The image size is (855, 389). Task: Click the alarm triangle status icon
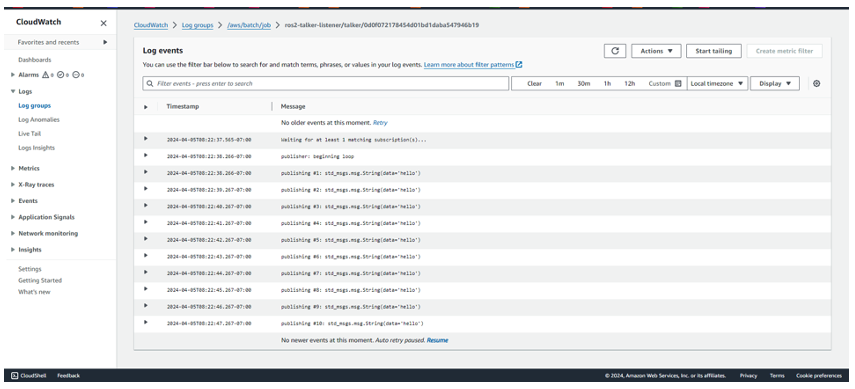[x=45, y=75]
